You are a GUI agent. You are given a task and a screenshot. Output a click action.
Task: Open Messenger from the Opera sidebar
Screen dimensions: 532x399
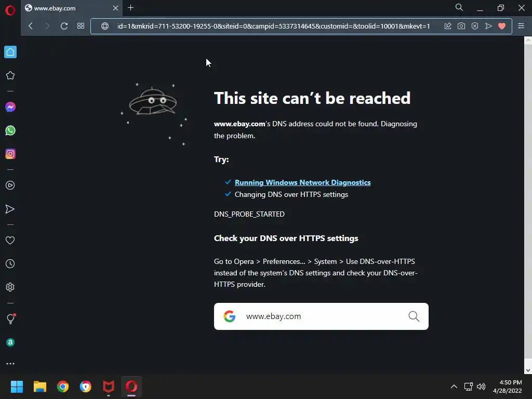point(10,107)
